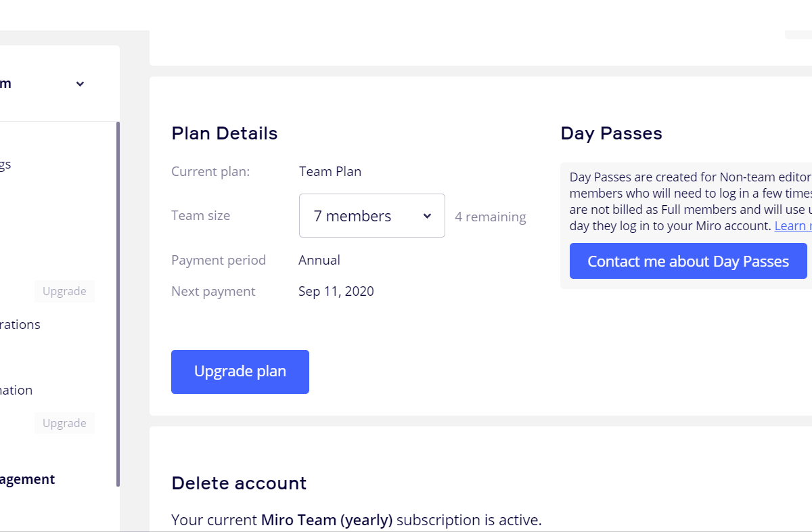The height and width of the screenshot is (532, 812).
Task: Click the lower Upgrade badge in sidebar
Action: click(64, 423)
